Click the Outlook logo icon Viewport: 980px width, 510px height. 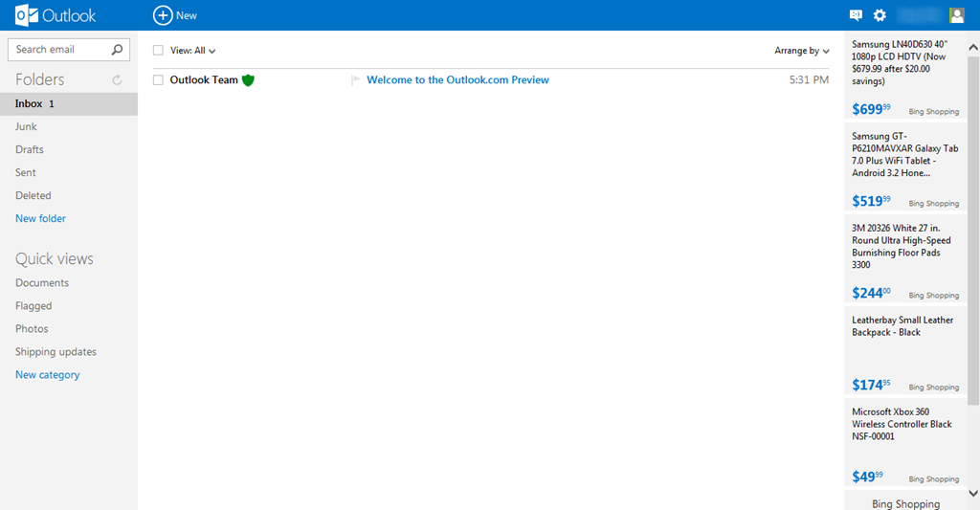pos(26,15)
